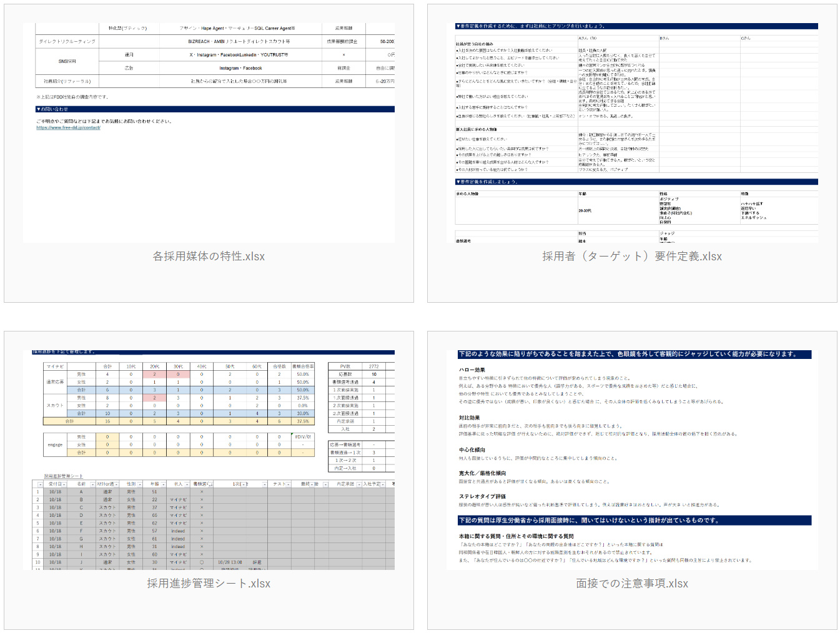Select the 応募数 label cell
This screenshot has height=633, width=840.
pos(345,374)
